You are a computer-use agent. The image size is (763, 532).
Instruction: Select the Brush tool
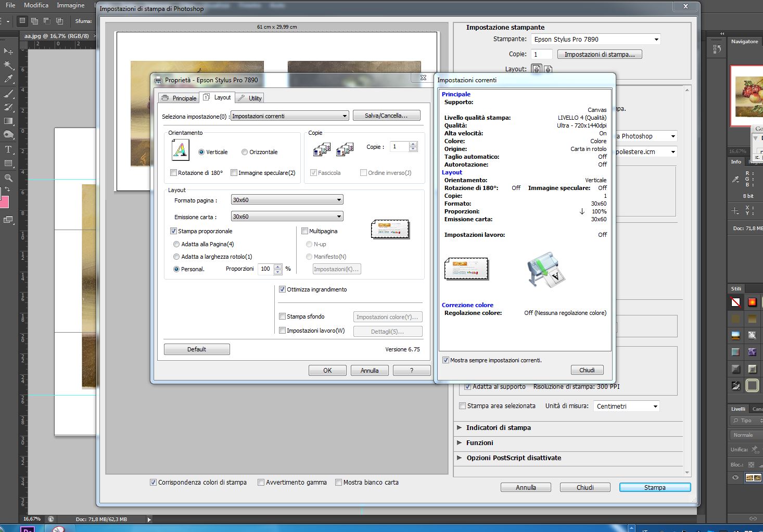click(x=8, y=94)
